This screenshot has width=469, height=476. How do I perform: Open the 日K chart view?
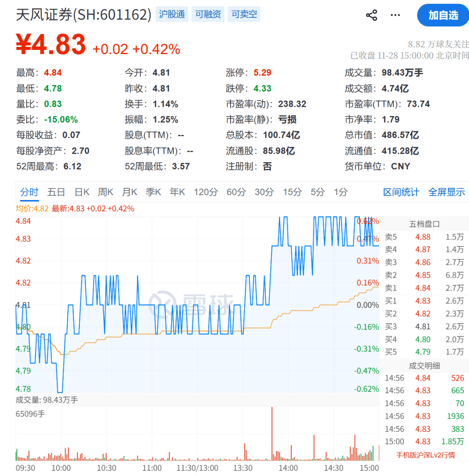coord(81,192)
